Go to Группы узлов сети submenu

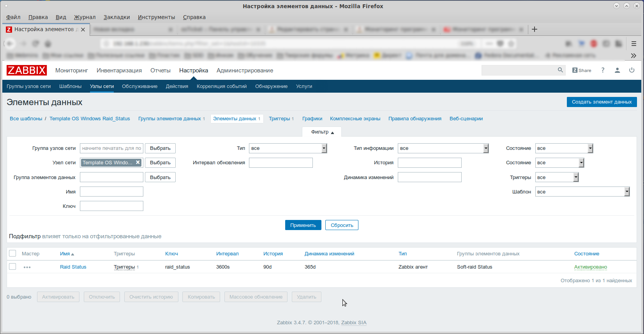click(29, 86)
